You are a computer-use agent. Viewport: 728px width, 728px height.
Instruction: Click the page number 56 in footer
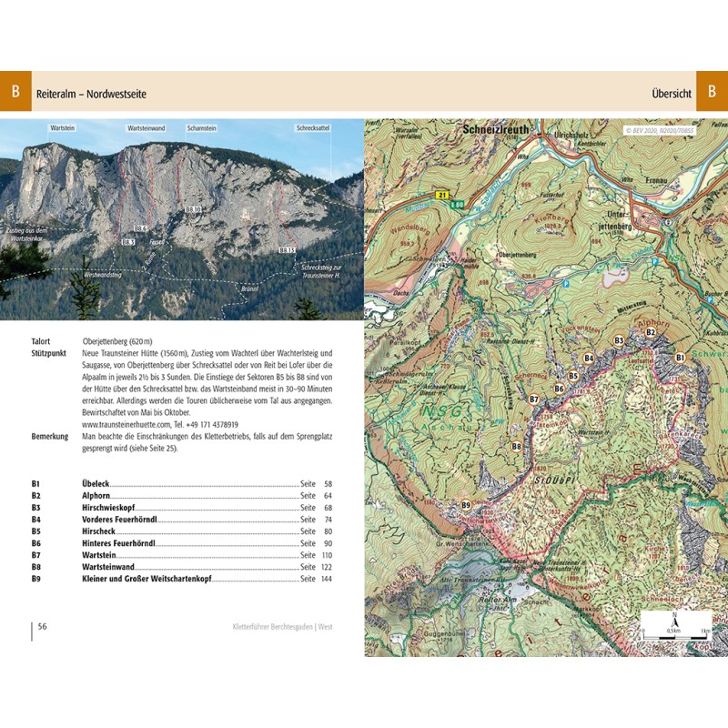tap(42, 626)
